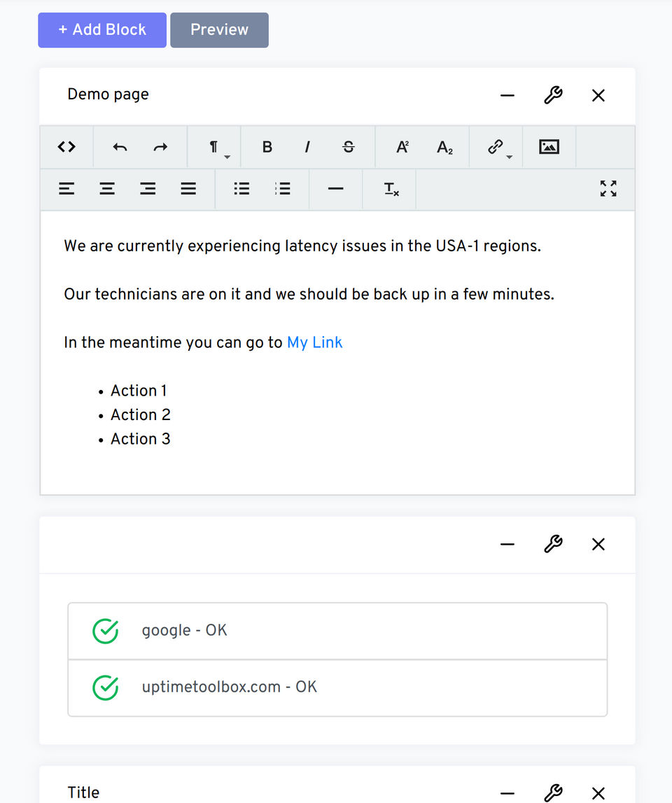672x803 pixels.
Task: Collapse the Demo page block
Action: tap(507, 95)
